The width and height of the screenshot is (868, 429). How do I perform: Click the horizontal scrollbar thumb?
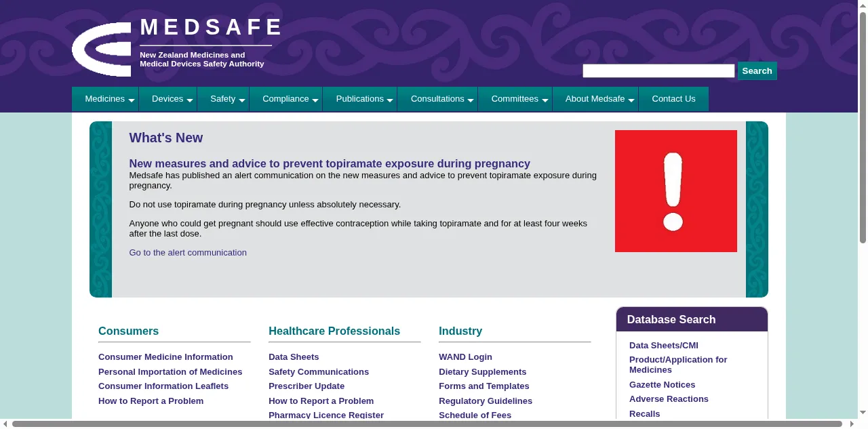[427, 424]
